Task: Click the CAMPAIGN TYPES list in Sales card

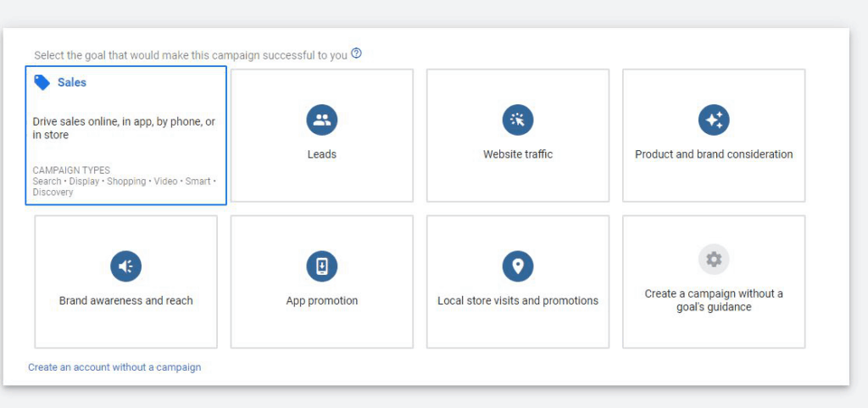Action: pos(124,182)
